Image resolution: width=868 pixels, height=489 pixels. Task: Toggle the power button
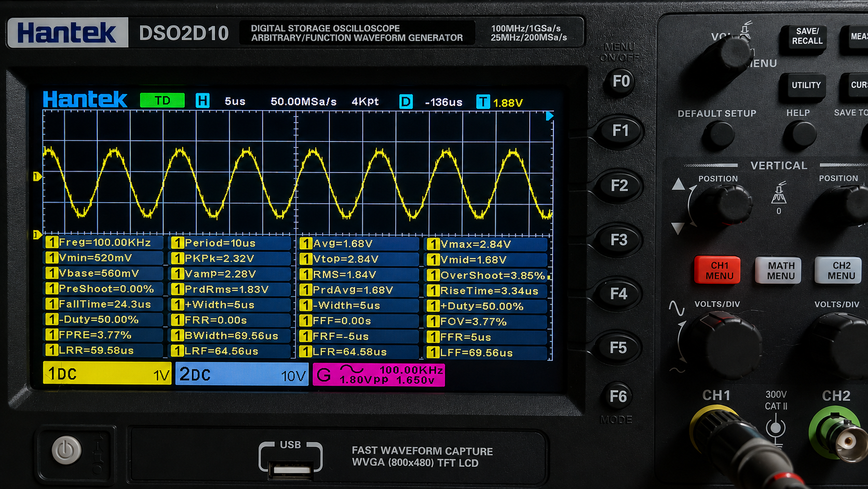pos(66,450)
